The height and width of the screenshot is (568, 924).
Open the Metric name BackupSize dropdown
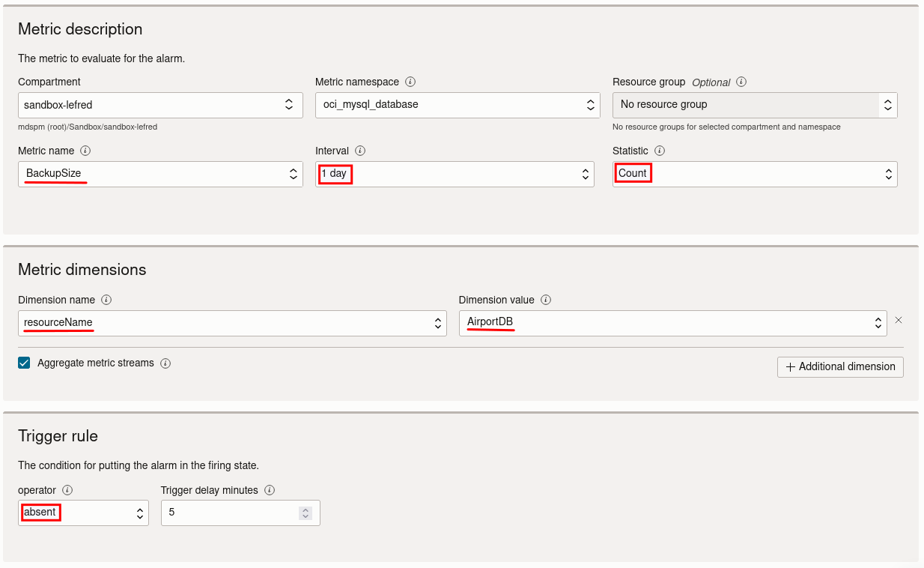(x=160, y=174)
